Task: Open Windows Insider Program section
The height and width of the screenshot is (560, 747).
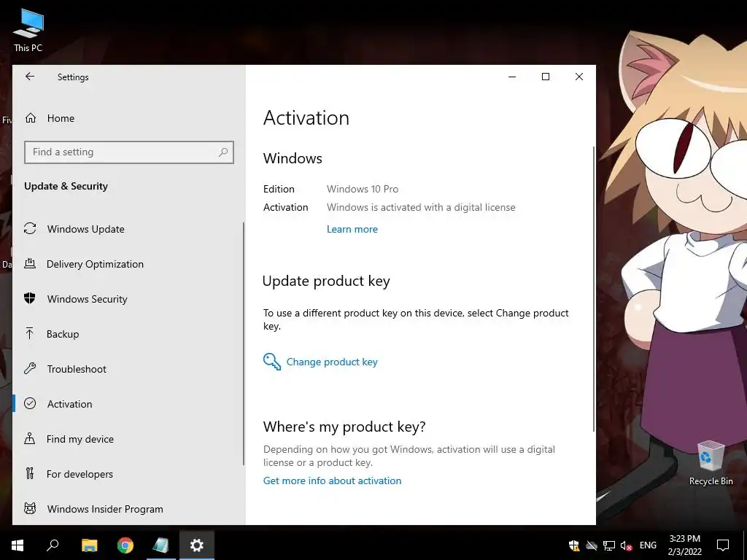Action: 128,509
